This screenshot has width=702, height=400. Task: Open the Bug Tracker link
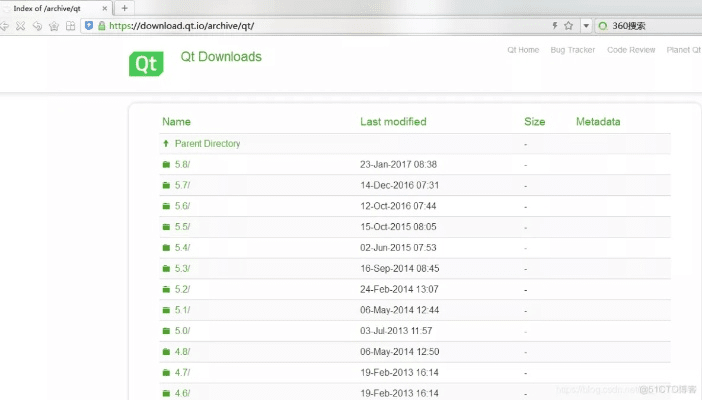click(572, 49)
